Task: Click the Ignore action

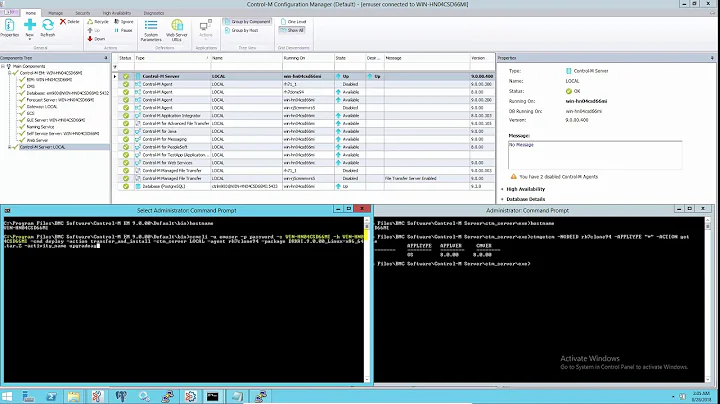Action: (124, 22)
